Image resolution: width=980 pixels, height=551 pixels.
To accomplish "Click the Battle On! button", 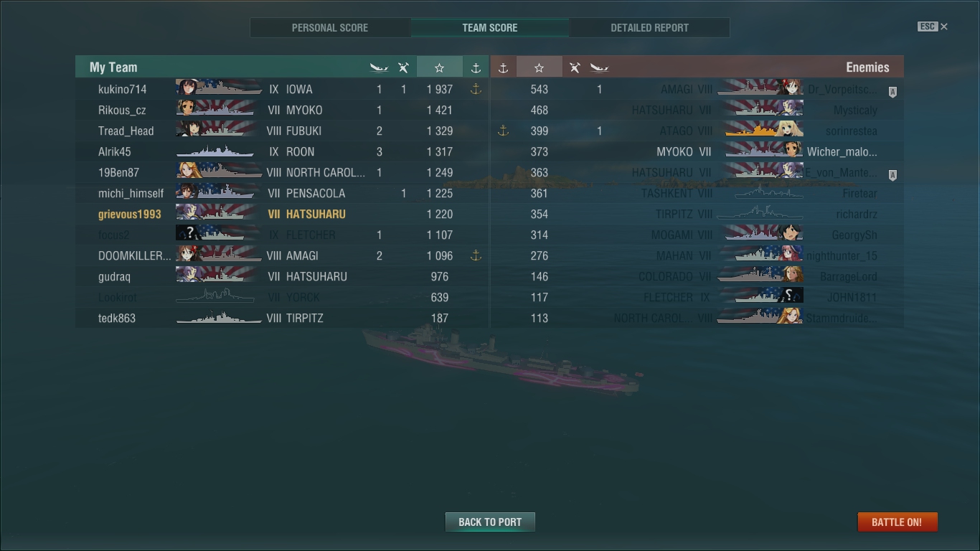I will click(897, 522).
